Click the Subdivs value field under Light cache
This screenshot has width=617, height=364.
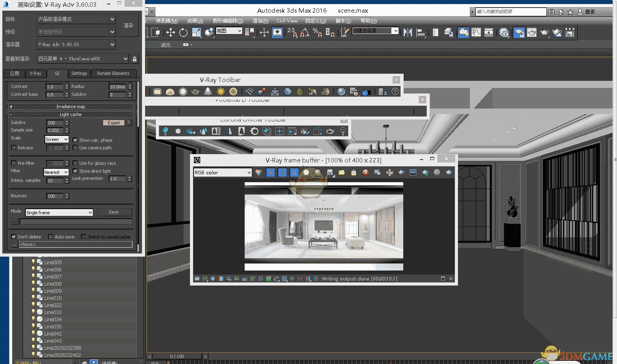[x=55, y=123]
